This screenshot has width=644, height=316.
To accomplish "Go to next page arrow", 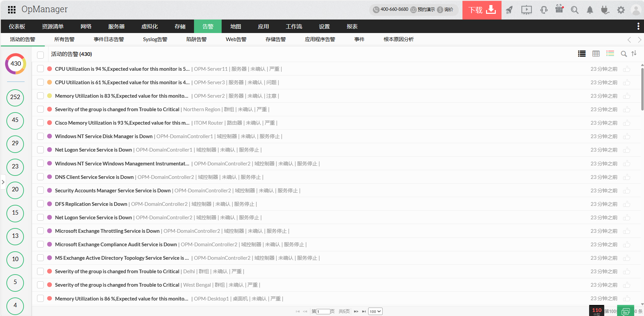I will point(356,312).
